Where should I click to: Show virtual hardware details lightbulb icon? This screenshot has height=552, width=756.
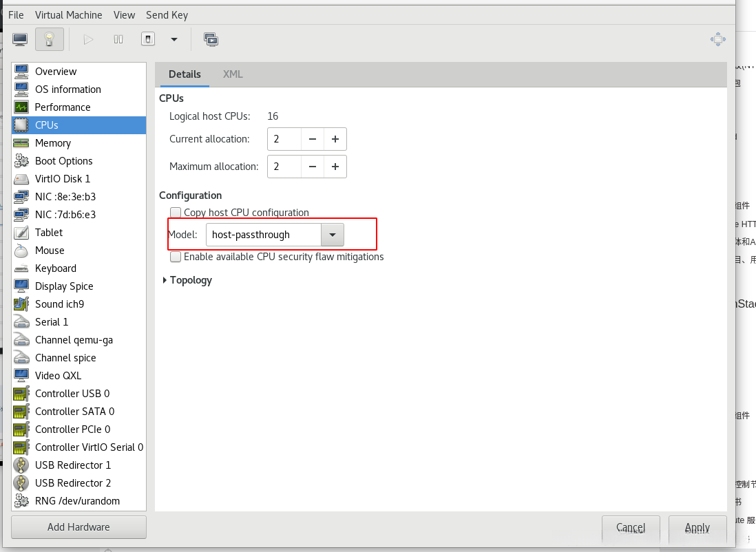(x=49, y=39)
